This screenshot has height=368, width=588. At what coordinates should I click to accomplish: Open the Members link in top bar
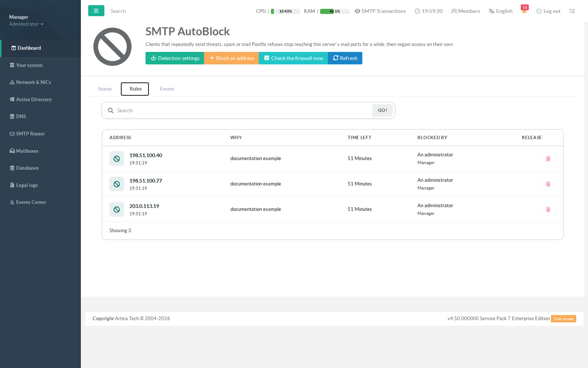click(x=466, y=11)
